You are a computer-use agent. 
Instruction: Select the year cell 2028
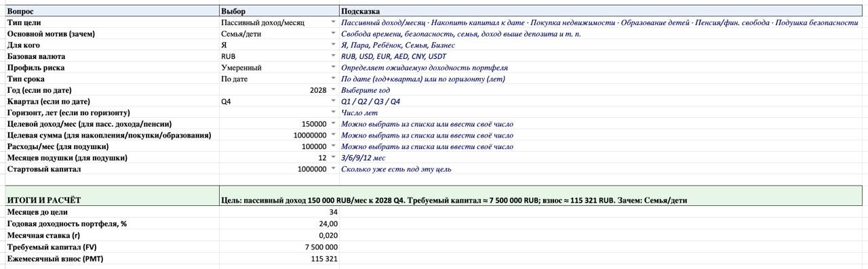click(x=279, y=90)
